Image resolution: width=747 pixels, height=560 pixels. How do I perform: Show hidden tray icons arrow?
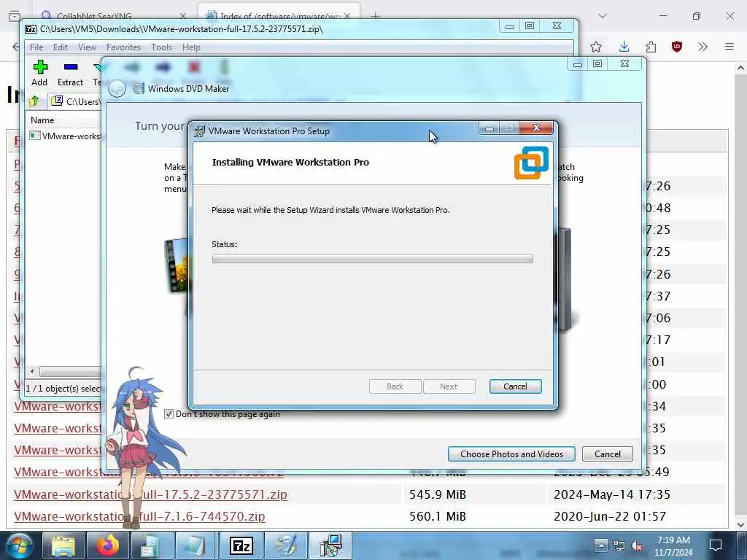coord(601,545)
